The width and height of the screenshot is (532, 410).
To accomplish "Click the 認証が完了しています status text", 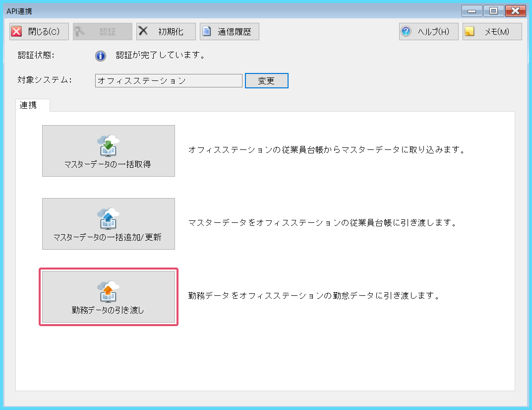I will [161, 55].
